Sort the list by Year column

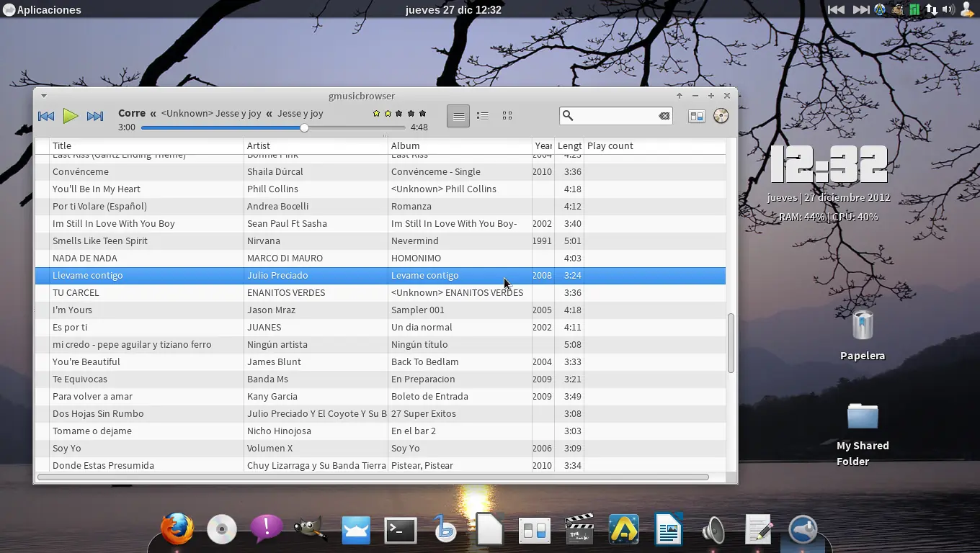(543, 145)
